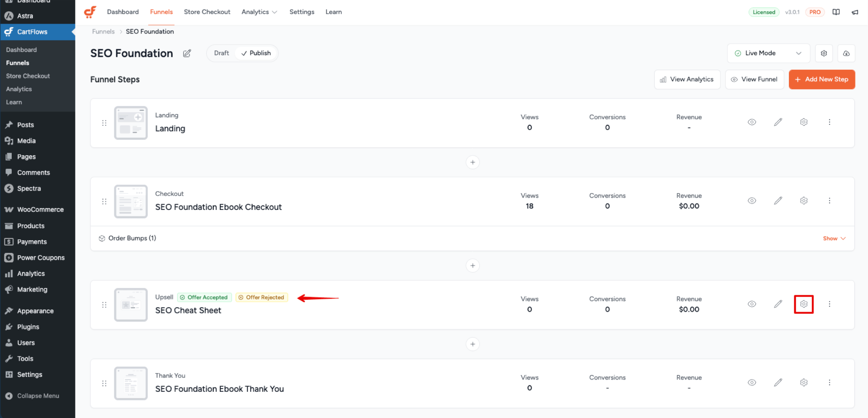Edit the SEO Cheat Sheet upsell step
This screenshot has width=868, height=418.
[x=778, y=304]
